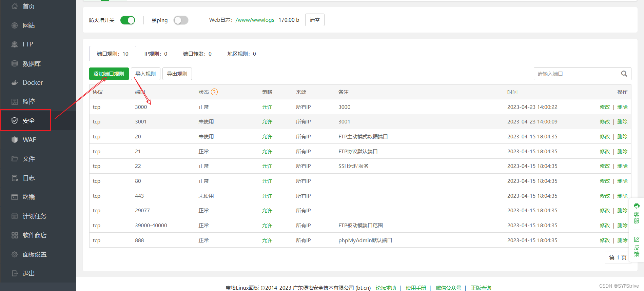Click the FTP sidebar icon
The image size is (644, 291).
click(15, 44)
